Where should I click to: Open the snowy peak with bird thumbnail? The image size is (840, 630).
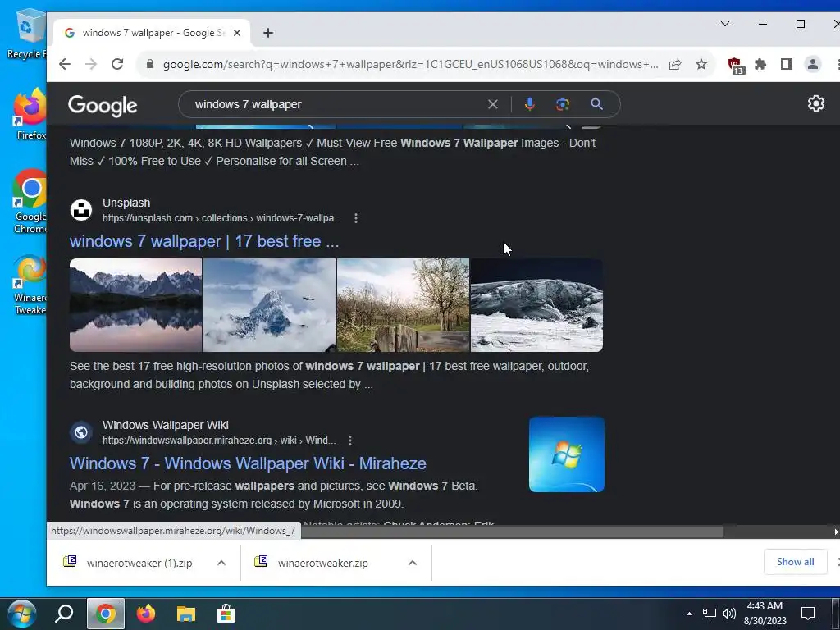click(x=269, y=305)
